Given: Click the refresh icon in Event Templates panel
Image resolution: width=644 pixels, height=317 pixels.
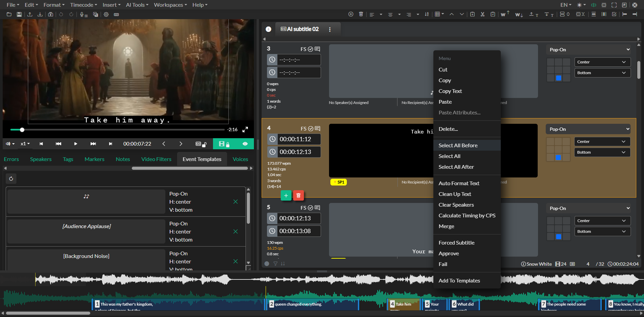Looking at the screenshot, I should 11,178.
